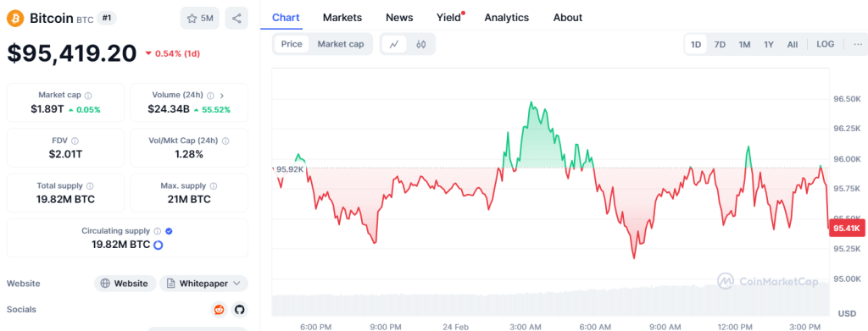Select the 1Y time range button
The width and height of the screenshot is (868, 331).
pos(768,45)
